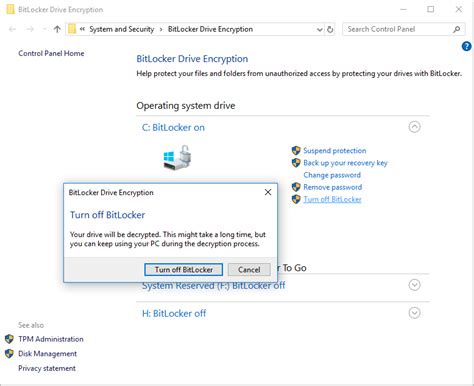
Task: Click Back up your recovery key
Action: pyautogui.click(x=345, y=163)
